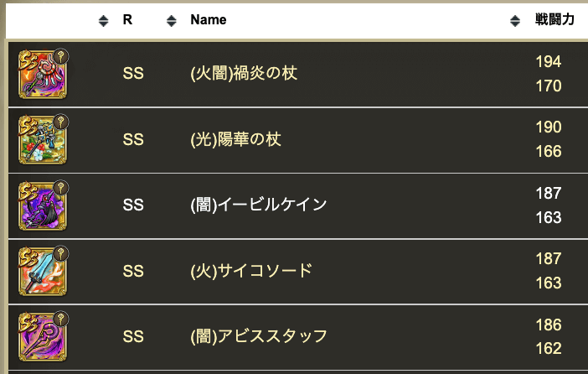588x374 pixels.
Task: Click the 戦闘力 column header
Action: coord(554,19)
